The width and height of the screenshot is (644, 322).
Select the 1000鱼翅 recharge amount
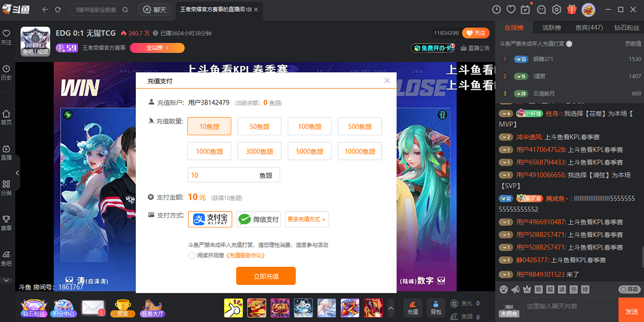point(209,151)
